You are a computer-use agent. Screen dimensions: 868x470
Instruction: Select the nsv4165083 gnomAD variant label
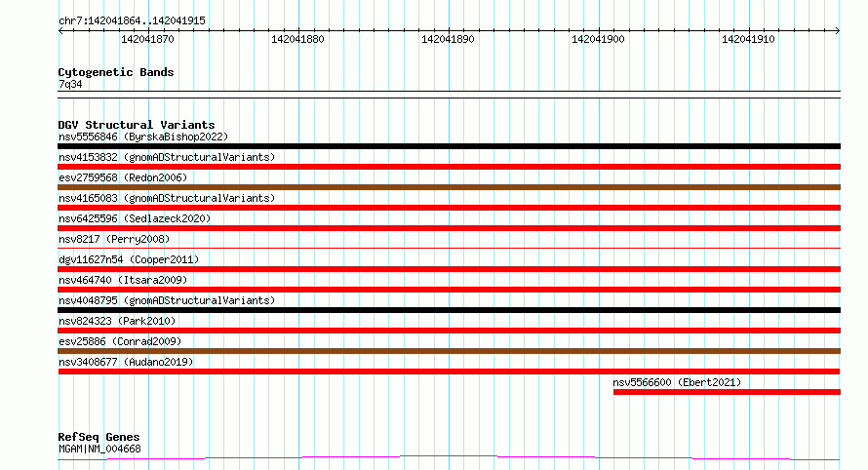click(x=167, y=198)
